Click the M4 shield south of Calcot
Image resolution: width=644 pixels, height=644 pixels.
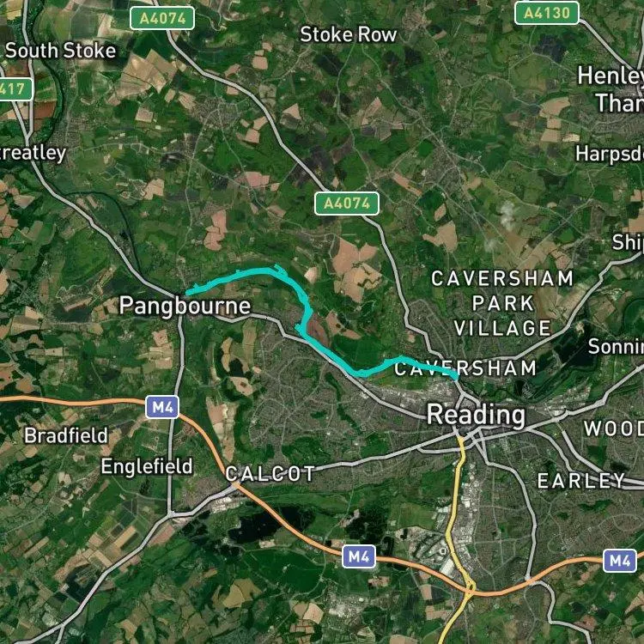click(x=359, y=557)
